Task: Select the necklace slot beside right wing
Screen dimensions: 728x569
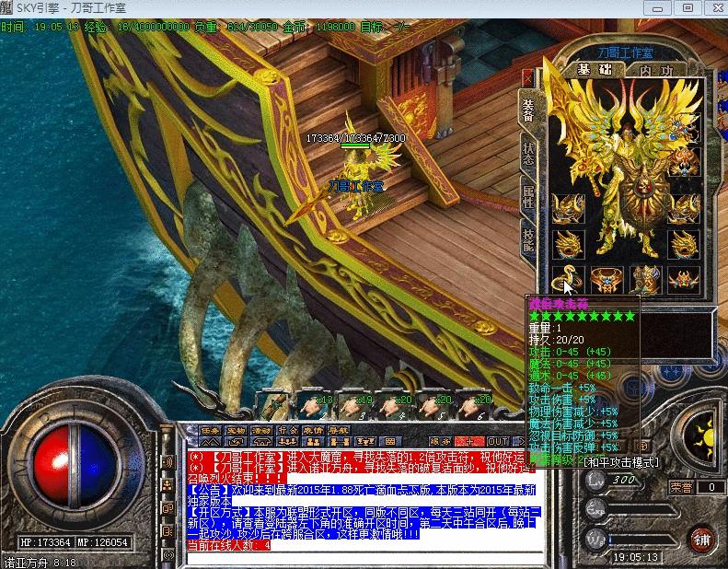Action: (x=684, y=127)
